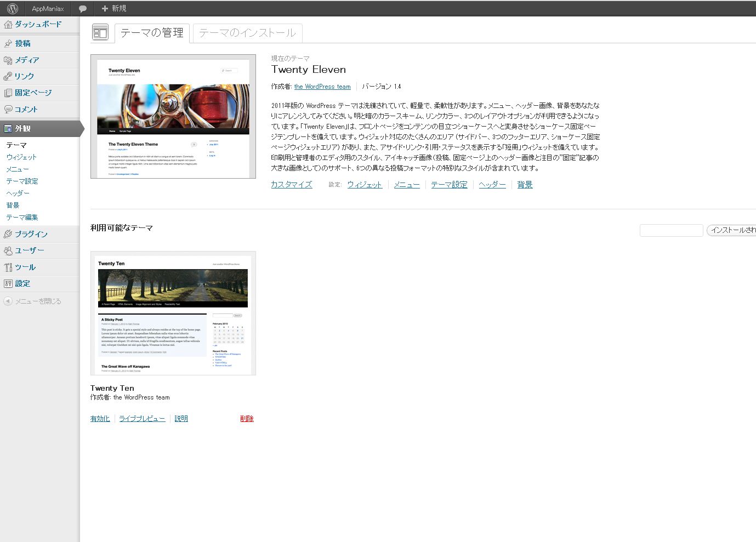Image resolution: width=756 pixels, height=542 pixels.
Task: Click the users icon beside ユーザー
Action: click(8, 250)
